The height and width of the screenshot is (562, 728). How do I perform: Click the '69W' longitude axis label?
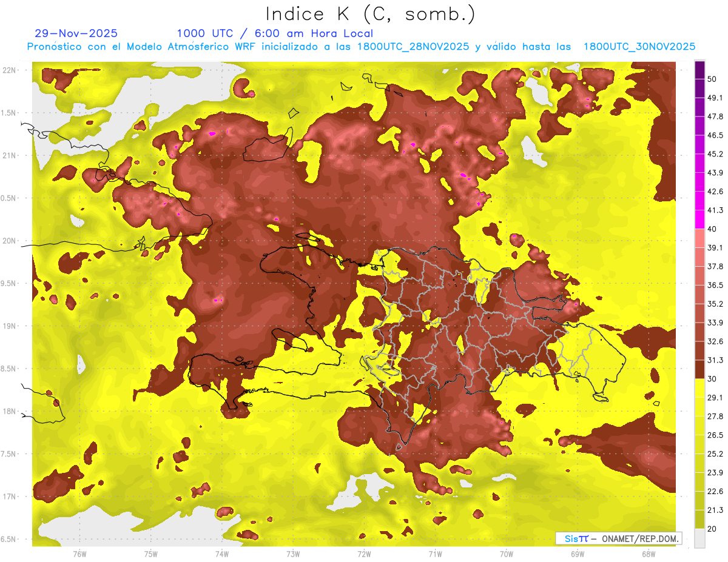578,554
